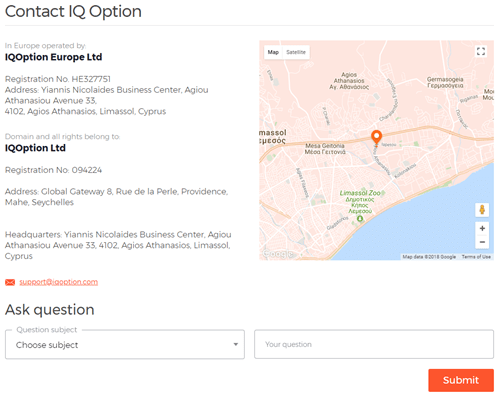Viewport: 500px width, 397px height.
Task: Click the Germasogeia label on the map
Action: pyautogui.click(x=445, y=82)
